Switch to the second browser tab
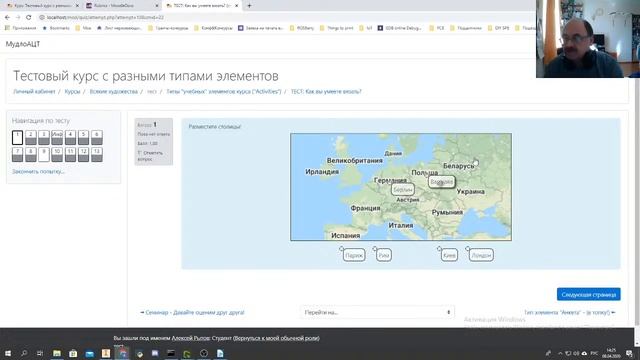640x360 pixels. (121, 6)
